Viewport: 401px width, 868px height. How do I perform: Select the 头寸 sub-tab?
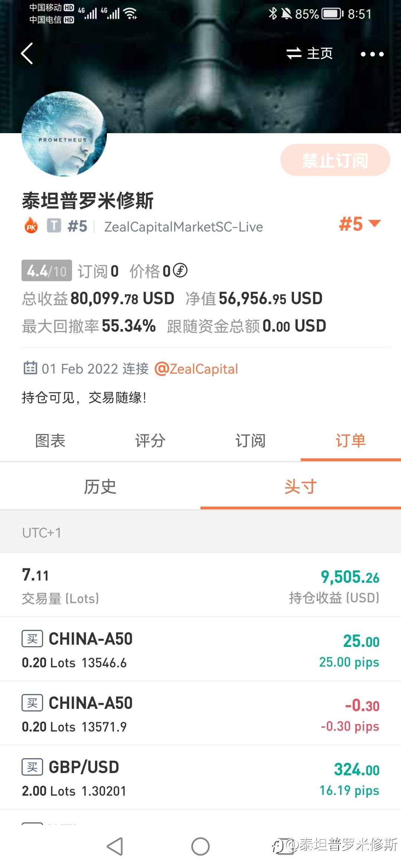(x=301, y=487)
